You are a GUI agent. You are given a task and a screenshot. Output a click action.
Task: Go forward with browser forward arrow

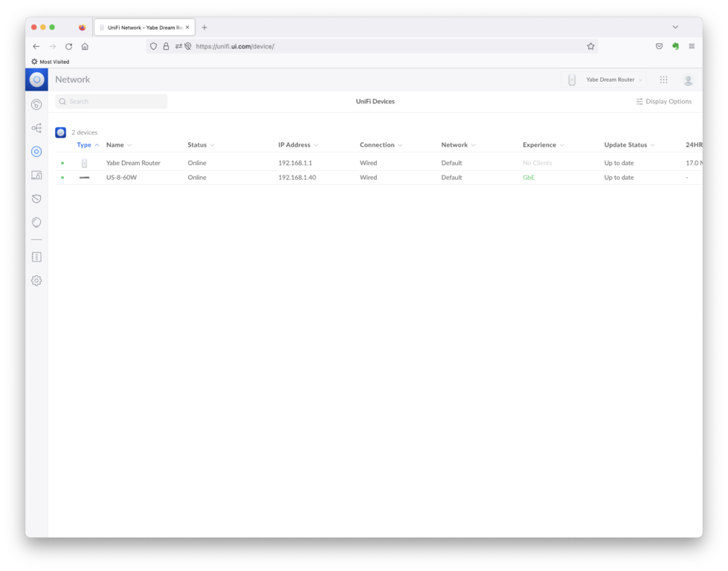[x=53, y=46]
